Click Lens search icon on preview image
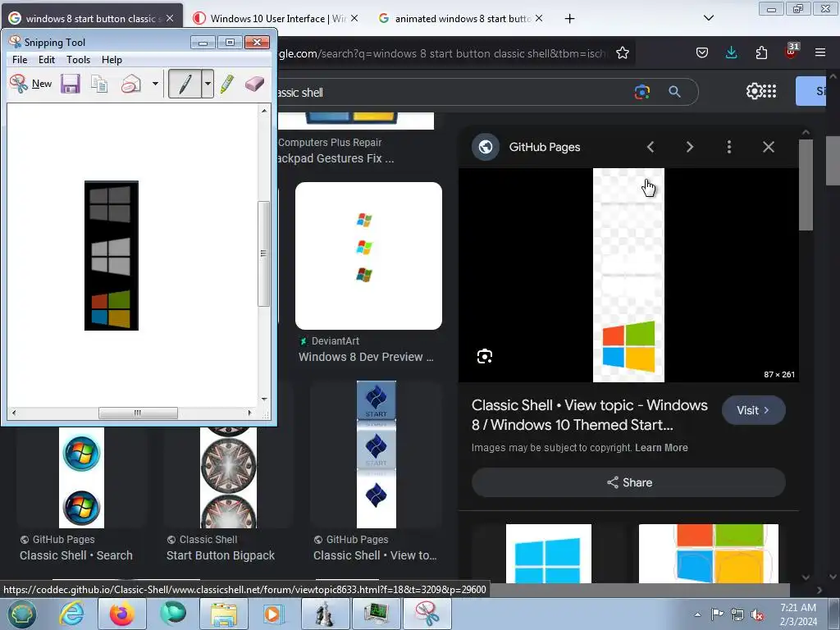Screen dimensions: 840x630 (x=484, y=356)
